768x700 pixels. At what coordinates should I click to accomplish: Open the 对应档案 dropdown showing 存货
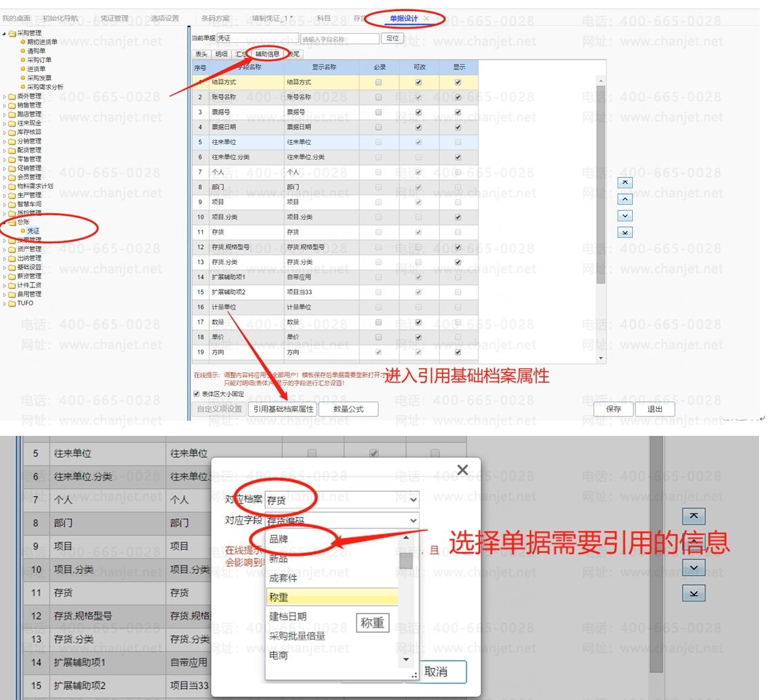point(342,499)
